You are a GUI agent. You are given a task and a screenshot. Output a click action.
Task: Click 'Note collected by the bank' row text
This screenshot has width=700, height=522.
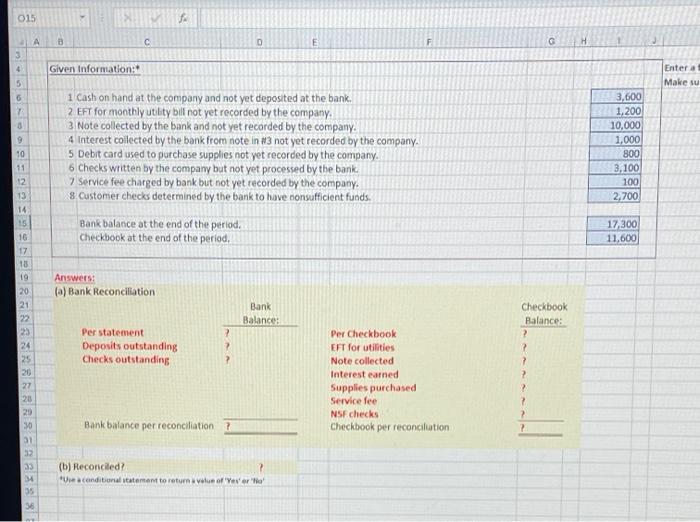(x=217, y=126)
